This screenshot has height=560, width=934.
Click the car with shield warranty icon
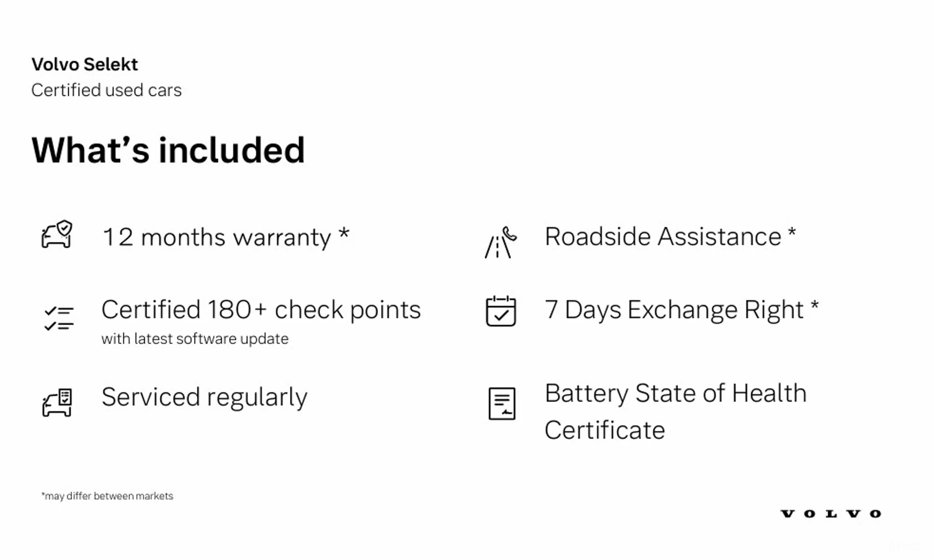[x=57, y=234]
